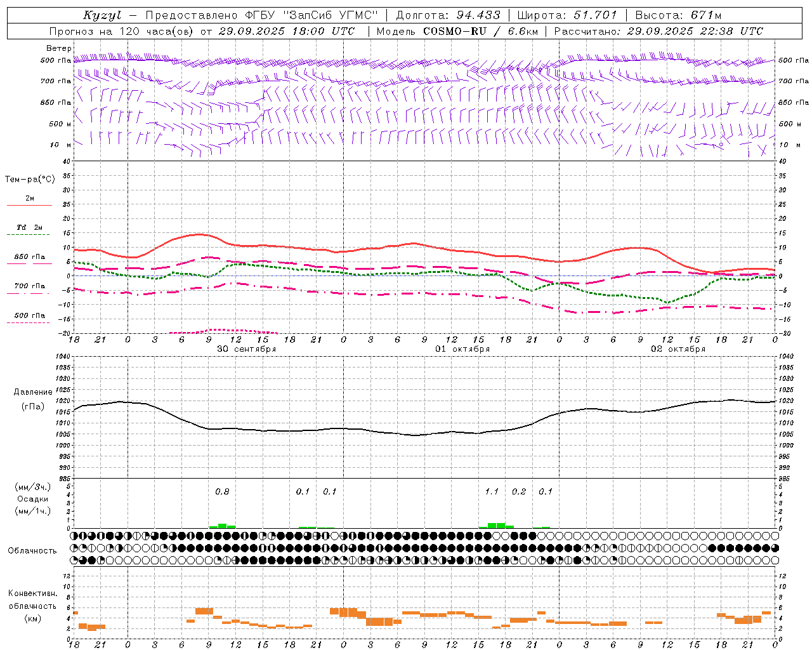Click the "(мм/1ч.)" hourly precipitation unit label
The width and height of the screenshot is (812, 650).
33,511
